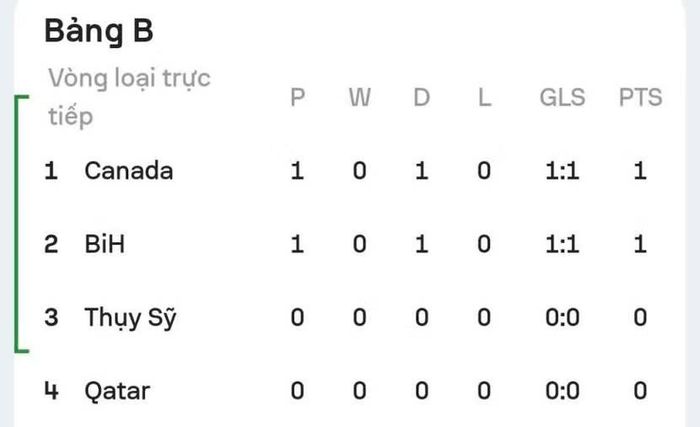Click the W column header
This screenshot has width=700, height=427.
[360, 97]
